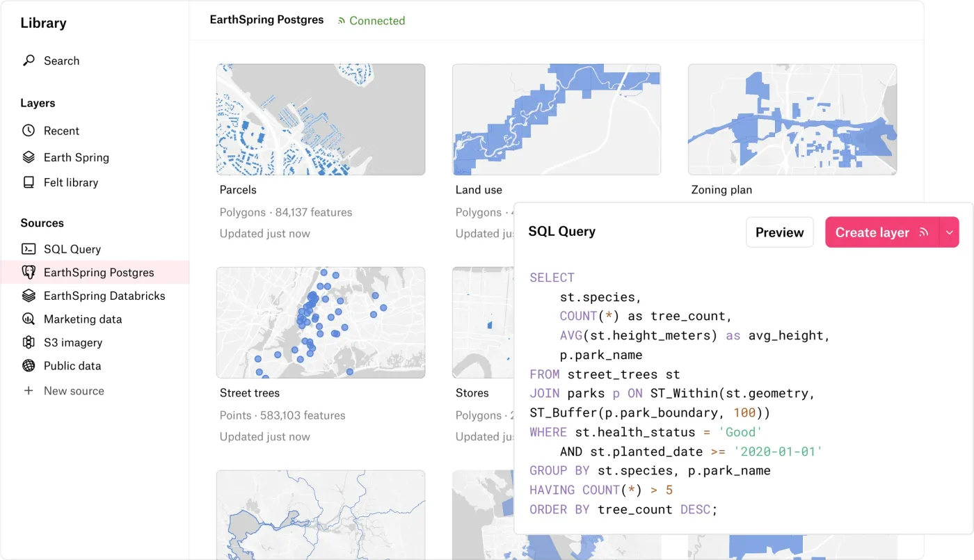Click the S3 imagery icon
Image resolution: width=974 pixels, height=560 pixels.
(x=29, y=342)
